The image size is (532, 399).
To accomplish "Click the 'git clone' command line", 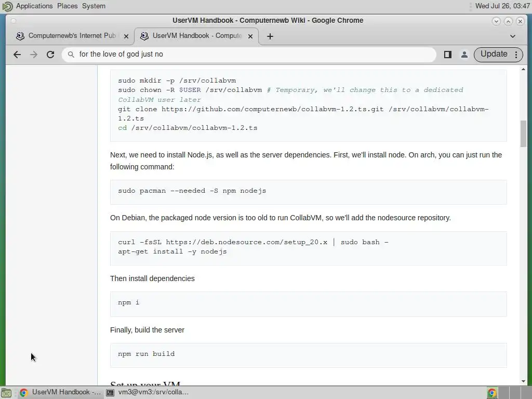I will (303, 114).
